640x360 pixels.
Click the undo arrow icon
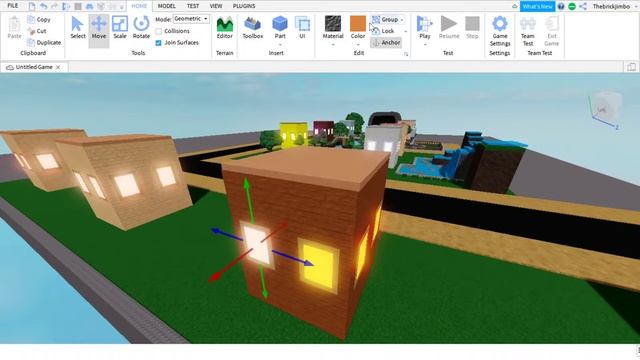tap(43, 6)
